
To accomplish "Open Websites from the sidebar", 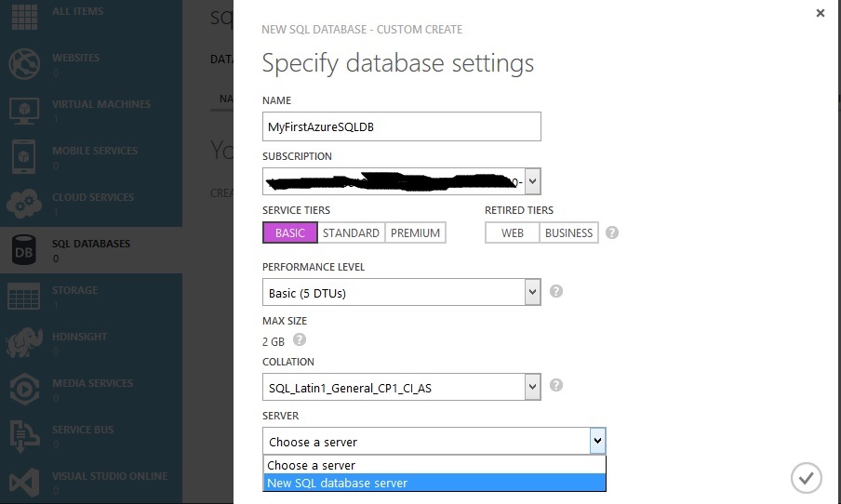I will click(23, 64).
